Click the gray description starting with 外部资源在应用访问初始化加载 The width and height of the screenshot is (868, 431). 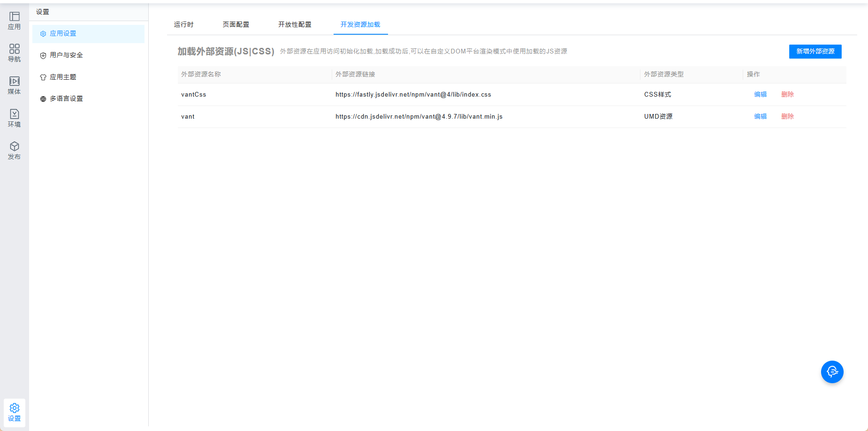pos(423,51)
